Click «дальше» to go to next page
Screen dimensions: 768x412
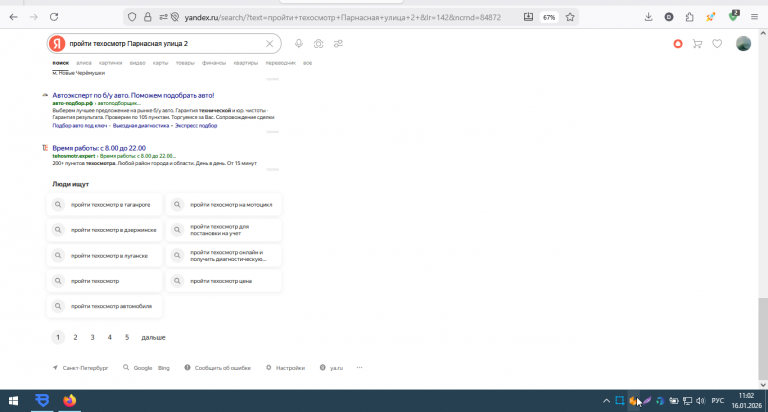click(153, 338)
